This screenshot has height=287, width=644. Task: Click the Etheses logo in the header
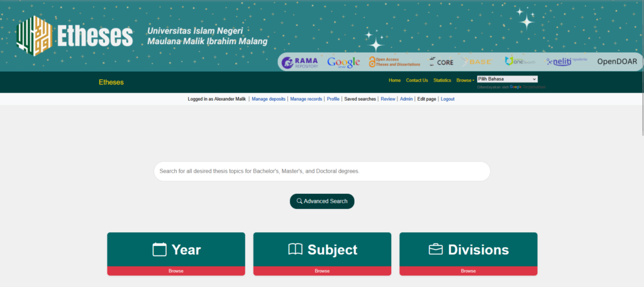click(x=75, y=35)
